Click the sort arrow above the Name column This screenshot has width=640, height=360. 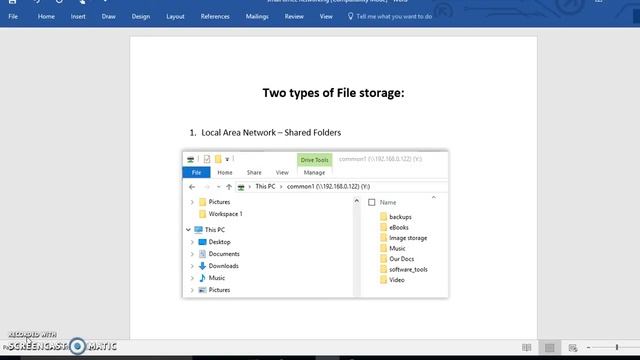[433, 198]
